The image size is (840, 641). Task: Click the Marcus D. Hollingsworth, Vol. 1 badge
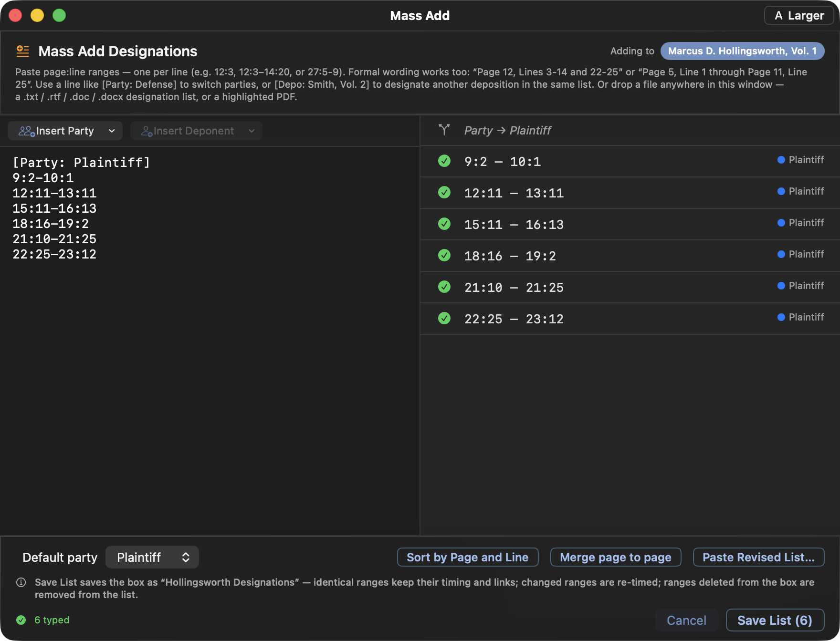click(x=743, y=51)
